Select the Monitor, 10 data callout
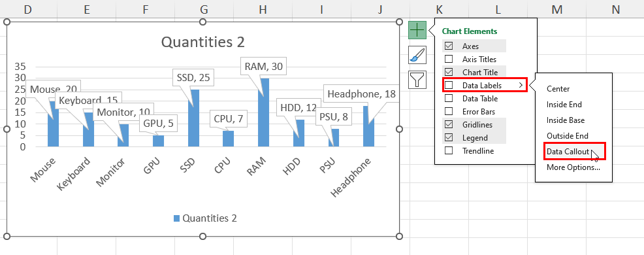Screen dimensions: 644x255 [123, 112]
